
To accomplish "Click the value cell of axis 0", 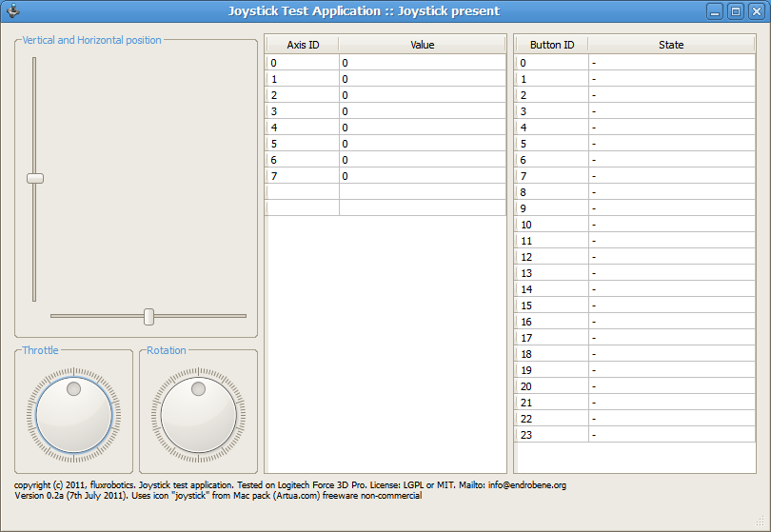I will click(x=423, y=63).
